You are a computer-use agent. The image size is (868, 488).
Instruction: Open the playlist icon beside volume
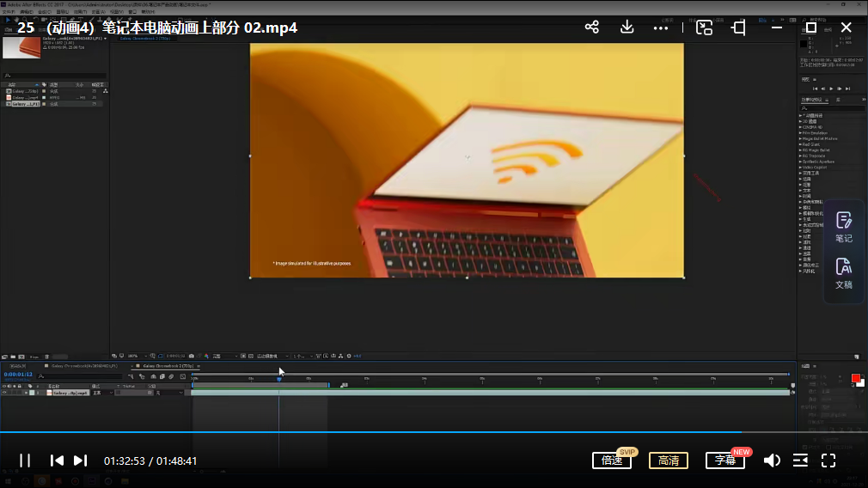[x=800, y=461]
